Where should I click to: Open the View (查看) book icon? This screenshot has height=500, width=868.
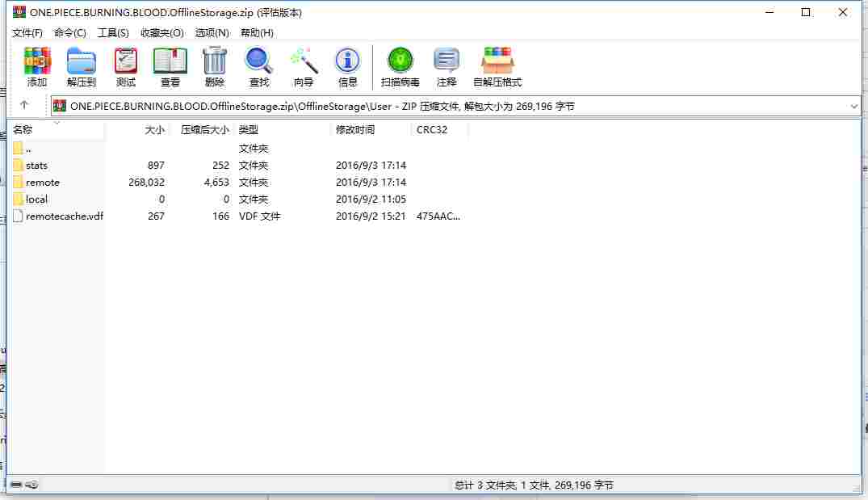tap(170, 61)
